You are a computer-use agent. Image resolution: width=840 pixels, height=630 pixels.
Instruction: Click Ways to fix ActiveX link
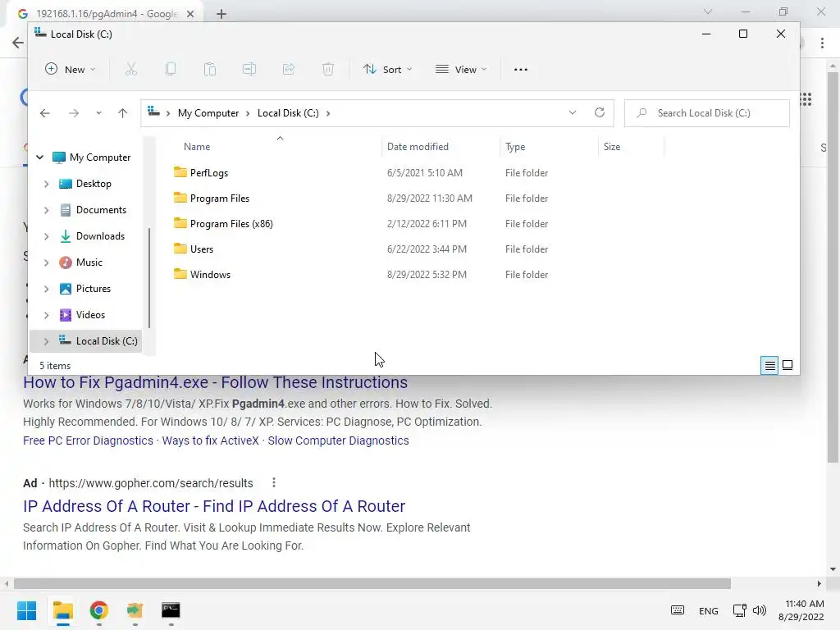211,441
